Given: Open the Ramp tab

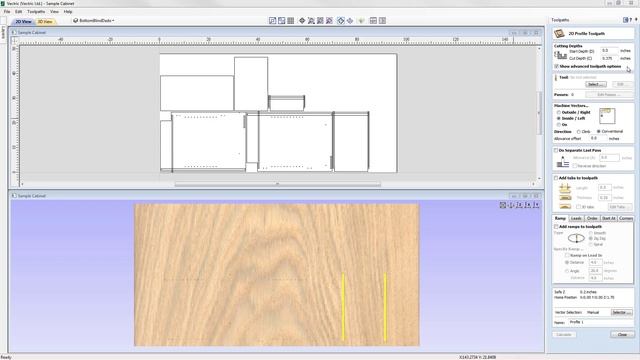Looking at the screenshot, I should click(560, 219).
